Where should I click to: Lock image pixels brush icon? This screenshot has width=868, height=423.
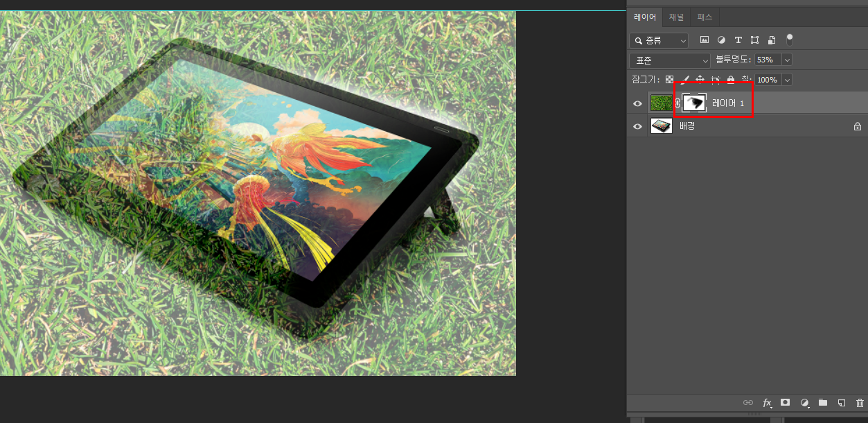tap(684, 80)
